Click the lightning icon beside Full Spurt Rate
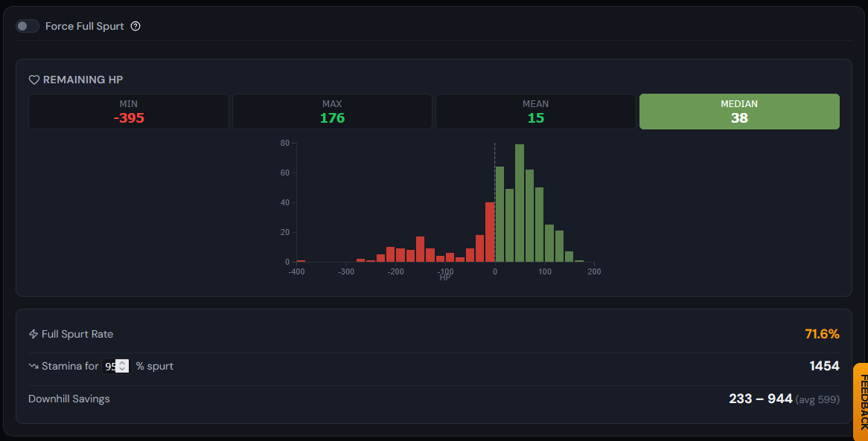The image size is (868, 441). pyautogui.click(x=33, y=334)
